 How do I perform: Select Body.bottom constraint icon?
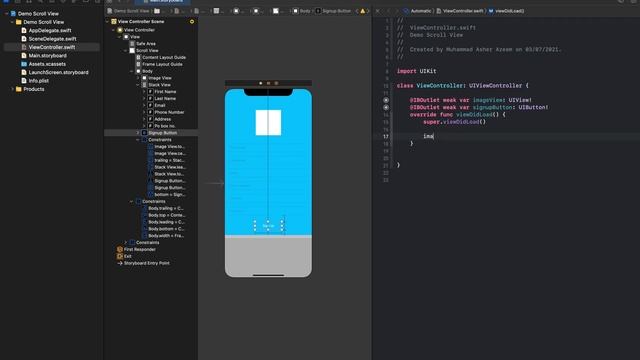[144, 229]
